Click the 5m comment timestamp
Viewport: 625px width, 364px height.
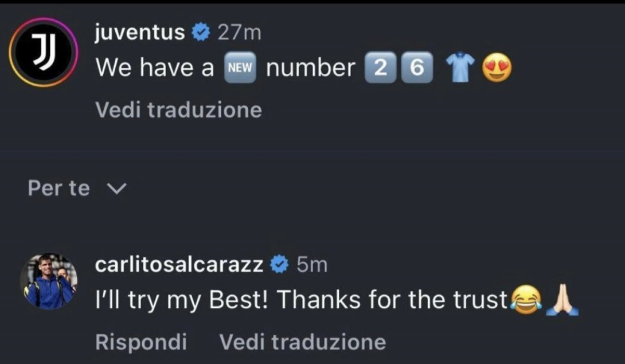click(x=312, y=264)
